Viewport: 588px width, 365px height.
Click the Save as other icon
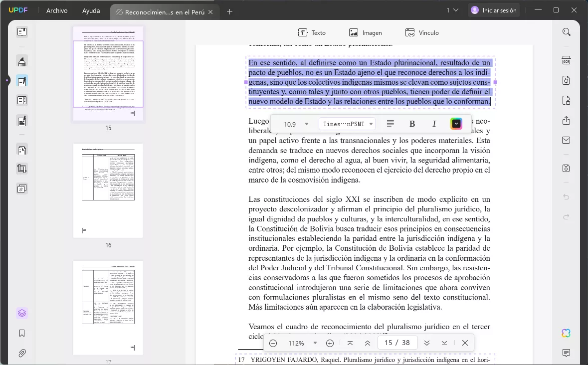[x=566, y=168]
